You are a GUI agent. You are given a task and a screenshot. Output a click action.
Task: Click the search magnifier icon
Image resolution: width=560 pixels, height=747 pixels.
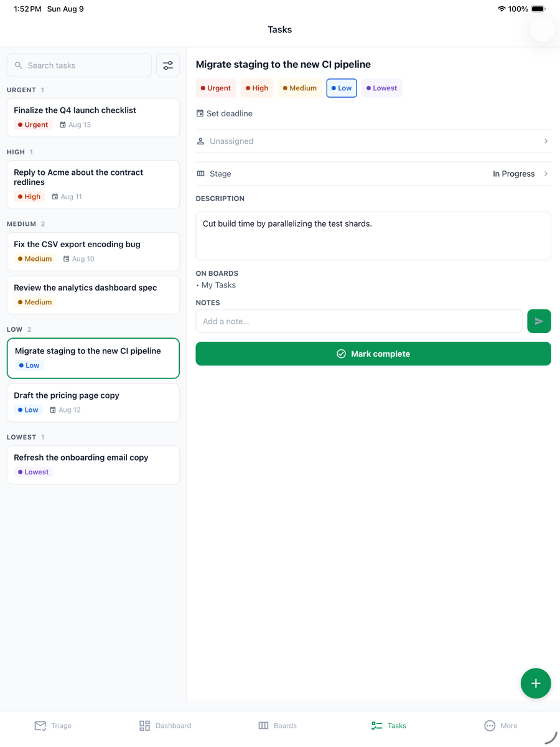[19, 65]
